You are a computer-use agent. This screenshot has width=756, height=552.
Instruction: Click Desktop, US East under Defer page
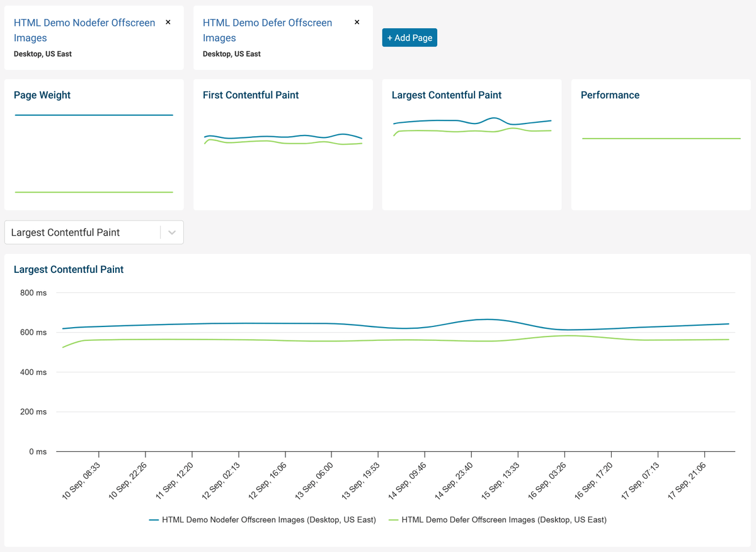tap(232, 54)
